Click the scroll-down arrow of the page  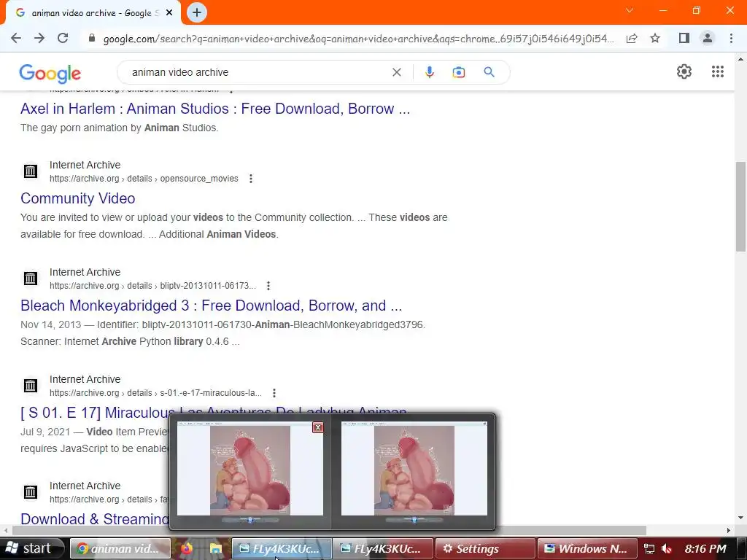point(740,518)
